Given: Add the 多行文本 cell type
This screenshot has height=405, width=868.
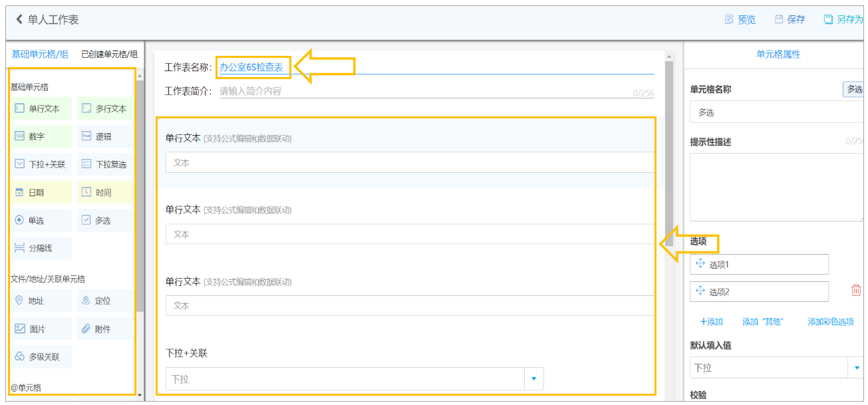Looking at the screenshot, I should tap(105, 108).
